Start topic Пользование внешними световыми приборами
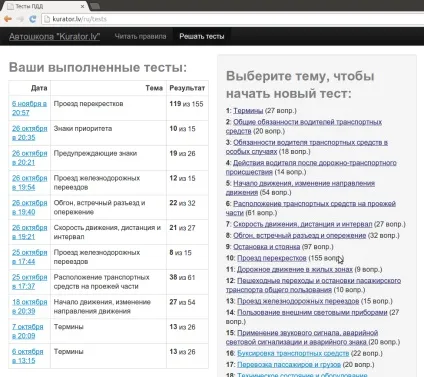This screenshot has width=424, height=377. (312, 312)
